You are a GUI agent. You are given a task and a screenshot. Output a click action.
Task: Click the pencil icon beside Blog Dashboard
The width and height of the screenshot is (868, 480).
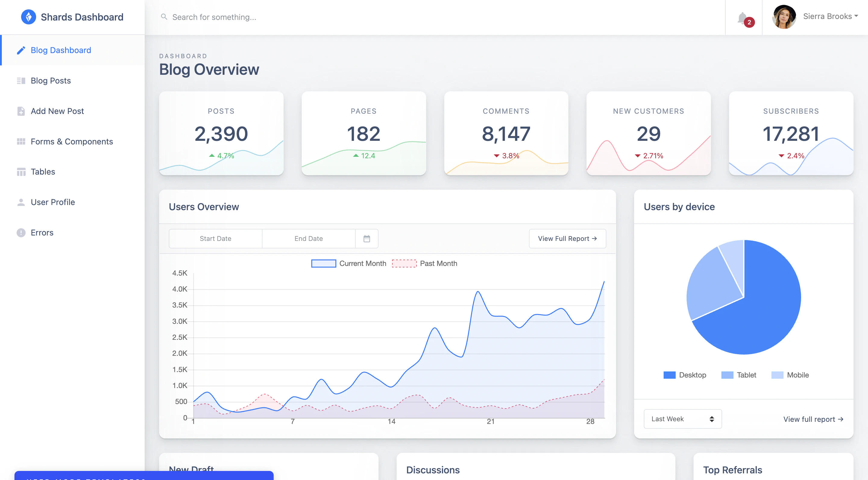(21, 50)
